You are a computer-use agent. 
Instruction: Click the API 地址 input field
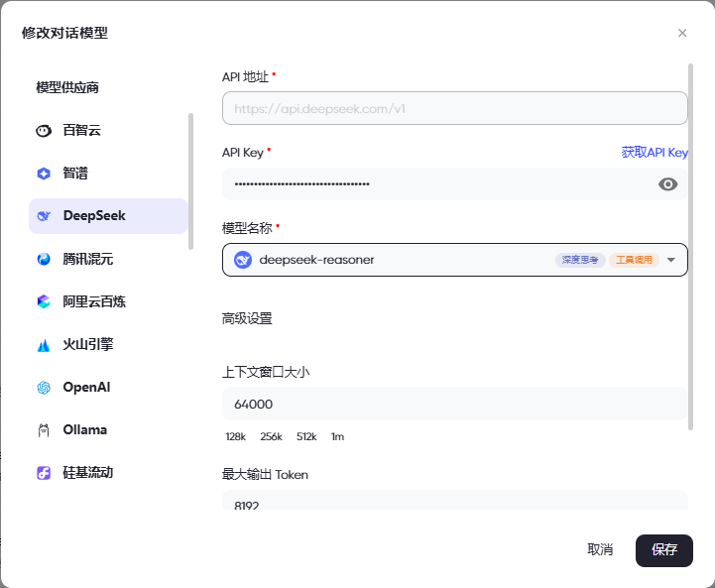point(454,108)
